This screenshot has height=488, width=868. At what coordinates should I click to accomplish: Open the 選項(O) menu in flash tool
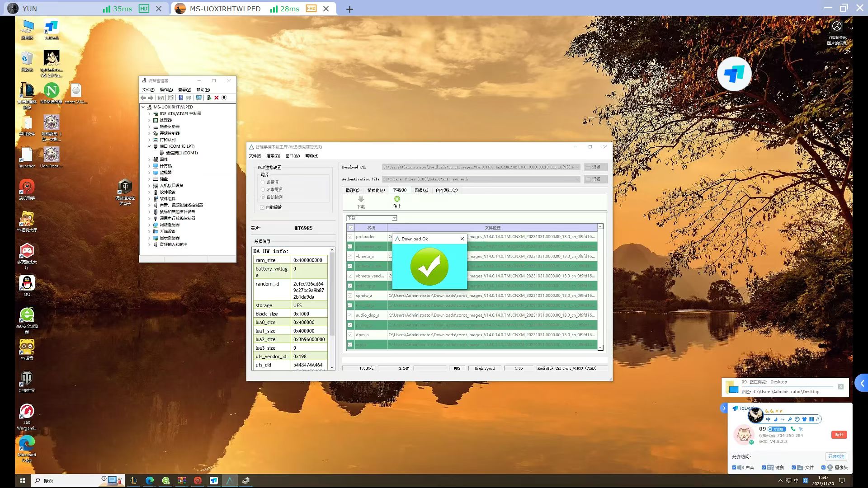pyautogui.click(x=273, y=156)
